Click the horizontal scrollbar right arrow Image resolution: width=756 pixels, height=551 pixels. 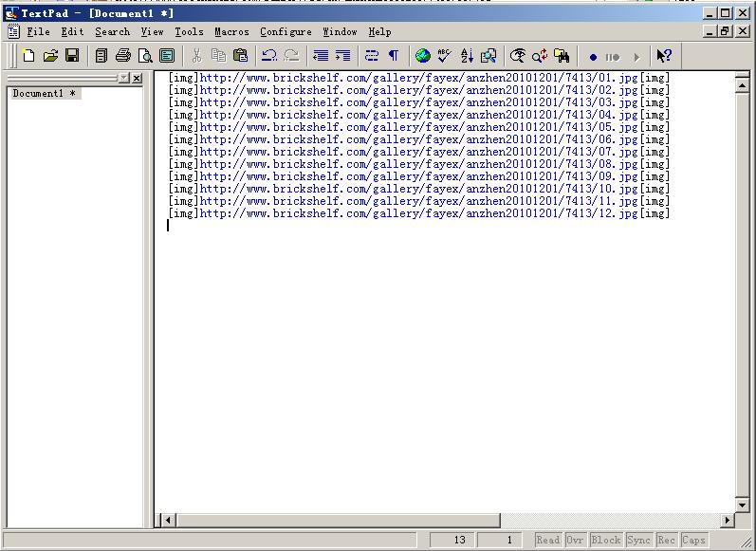coord(728,520)
